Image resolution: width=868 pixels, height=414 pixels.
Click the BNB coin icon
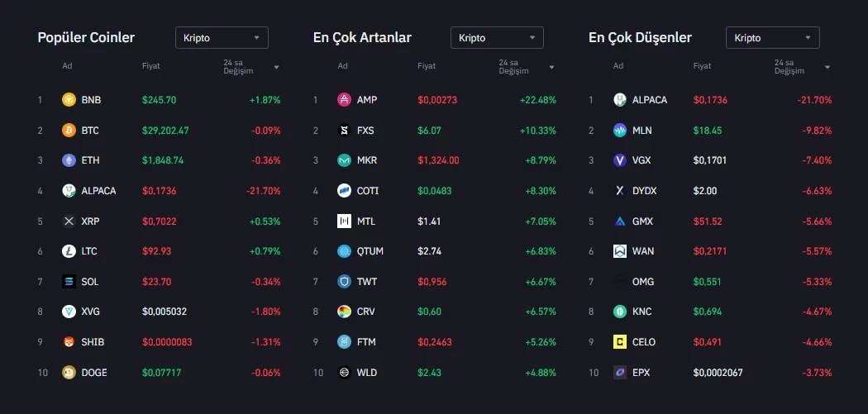pyautogui.click(x=69, y=100)
